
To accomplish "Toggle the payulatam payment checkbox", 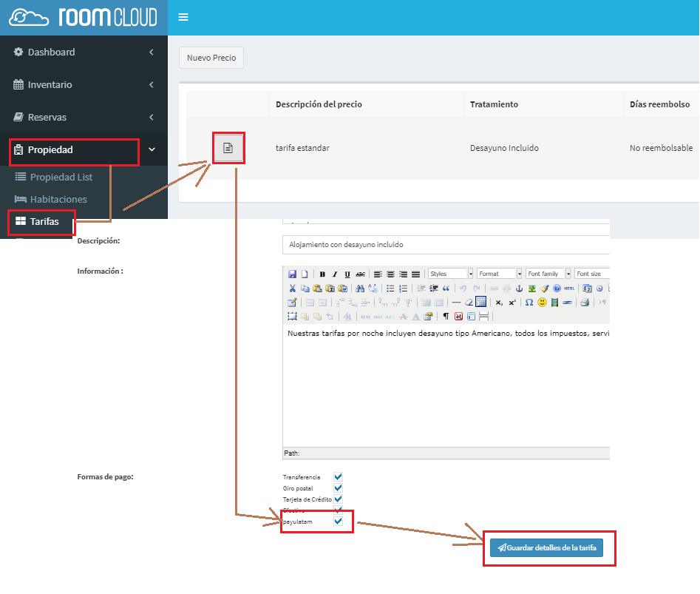I will click(338, 522).
